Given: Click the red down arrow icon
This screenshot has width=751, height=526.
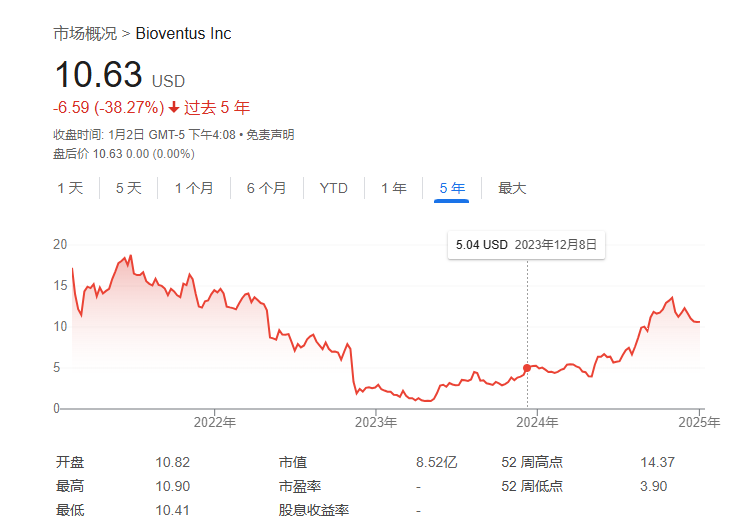Looking at the screenshot, I should pyautogui.click(x=174, y=107).
